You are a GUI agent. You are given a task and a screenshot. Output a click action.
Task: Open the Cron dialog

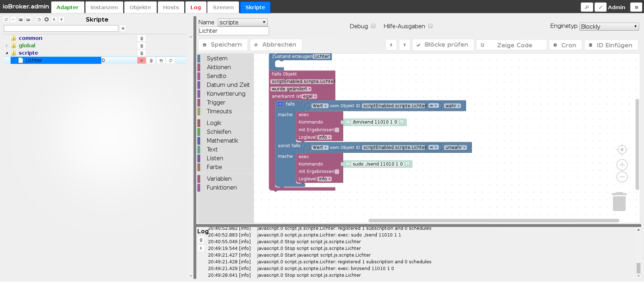(x=566, y=45)
